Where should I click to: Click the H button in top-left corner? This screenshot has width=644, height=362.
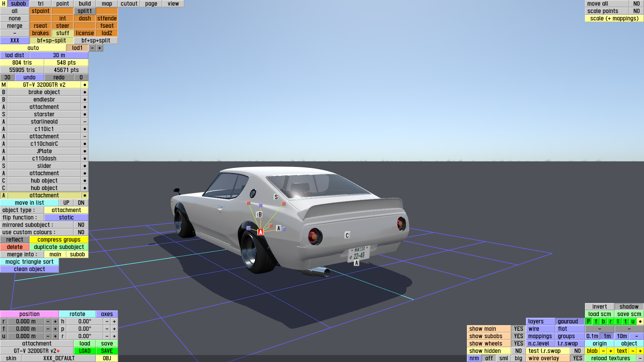(x=4, y=4)
